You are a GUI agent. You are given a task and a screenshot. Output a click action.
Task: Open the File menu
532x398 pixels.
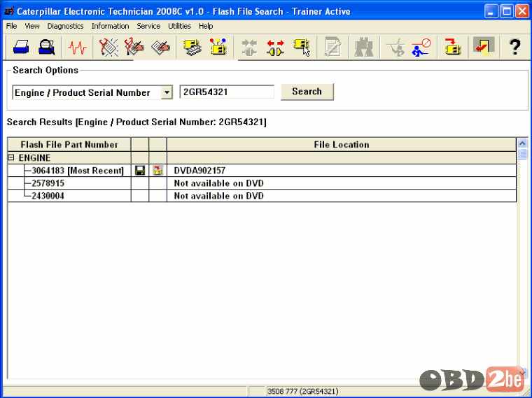(x=11, y=26)
